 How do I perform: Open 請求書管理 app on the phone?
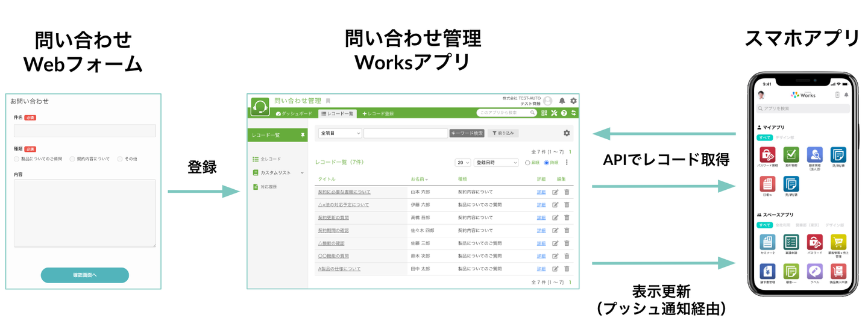[x=768, y=271]
